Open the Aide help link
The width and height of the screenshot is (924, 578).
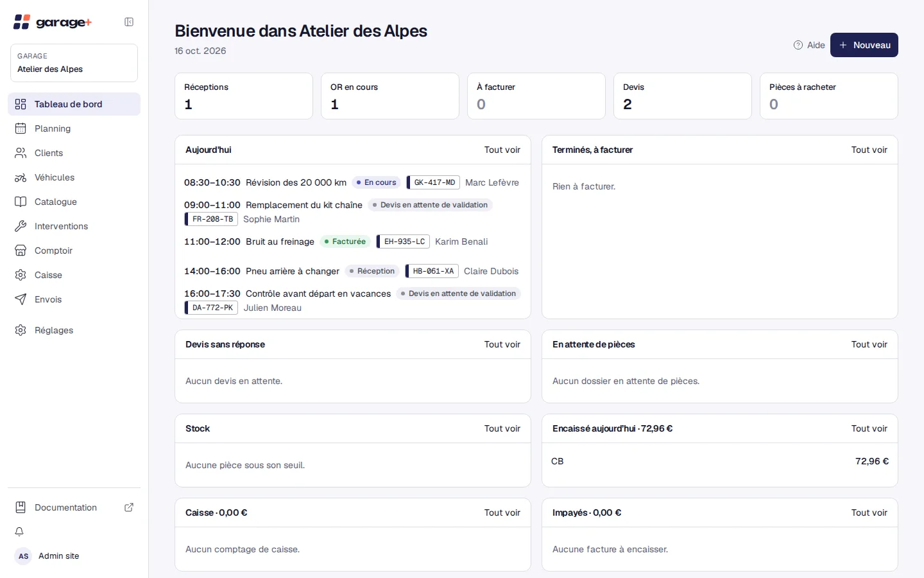pyautogui.click(x=809, y=45)
